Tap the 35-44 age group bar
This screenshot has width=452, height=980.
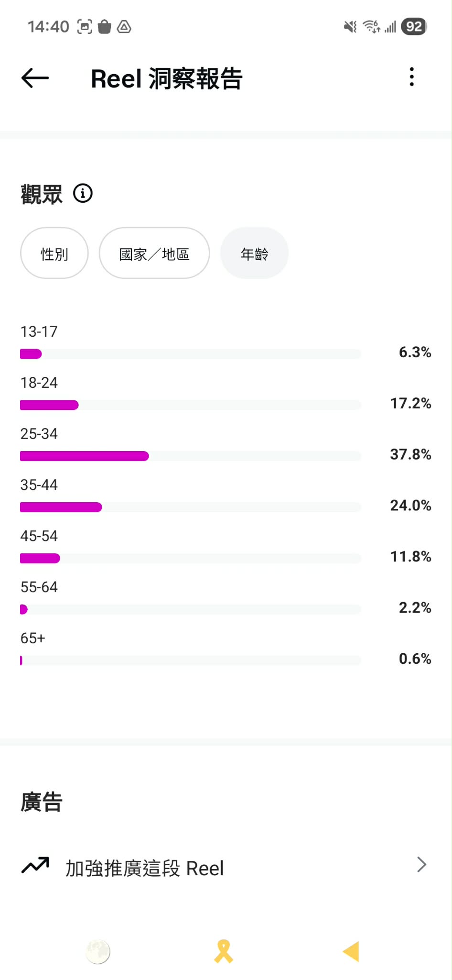(x=61, y=507)
